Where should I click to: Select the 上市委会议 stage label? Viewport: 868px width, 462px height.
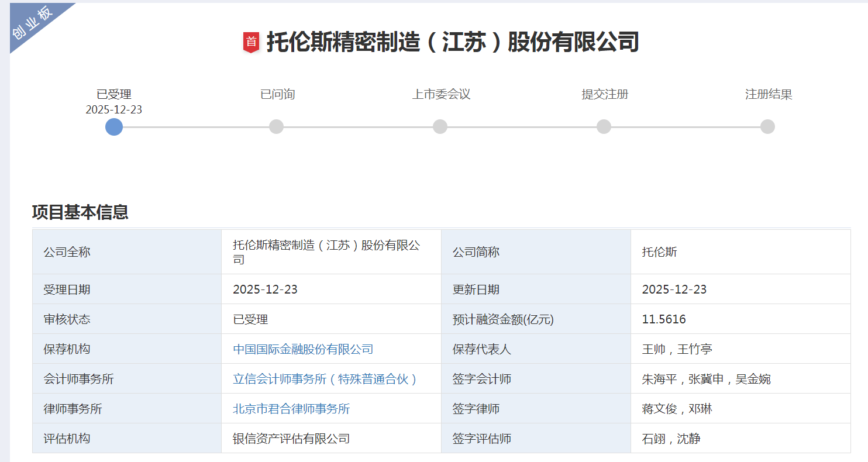(441, 94)
